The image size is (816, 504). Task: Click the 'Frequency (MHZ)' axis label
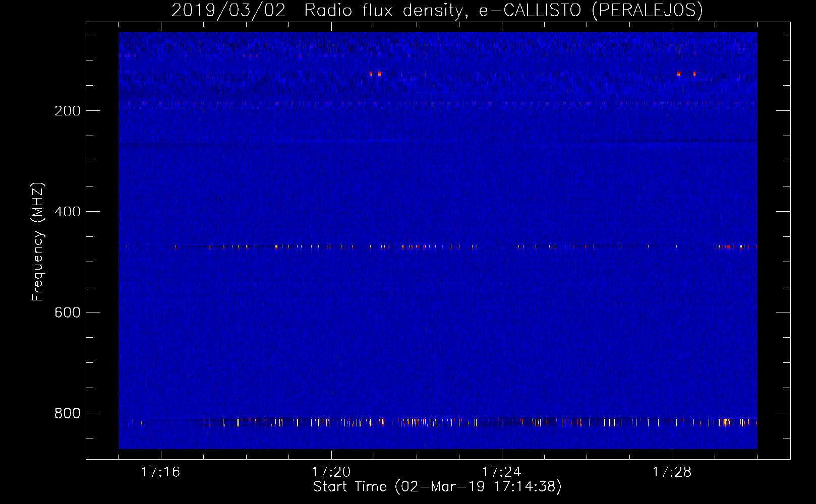[38, 241]
